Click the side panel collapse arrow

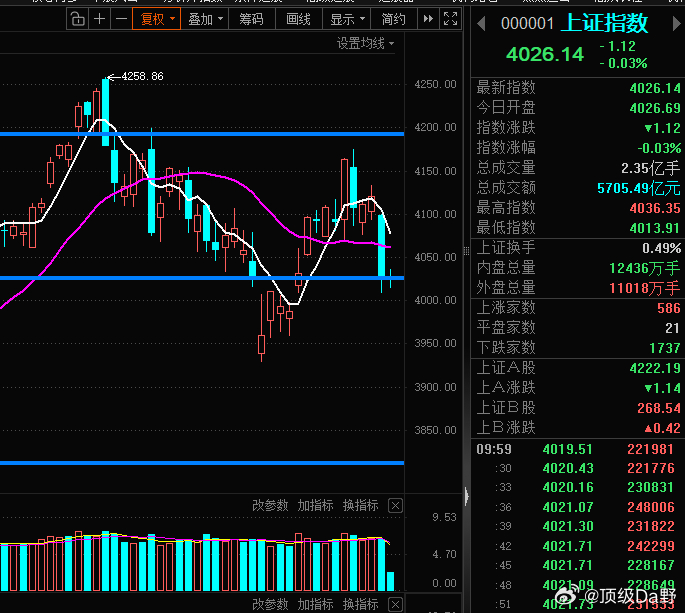(467, 497)
